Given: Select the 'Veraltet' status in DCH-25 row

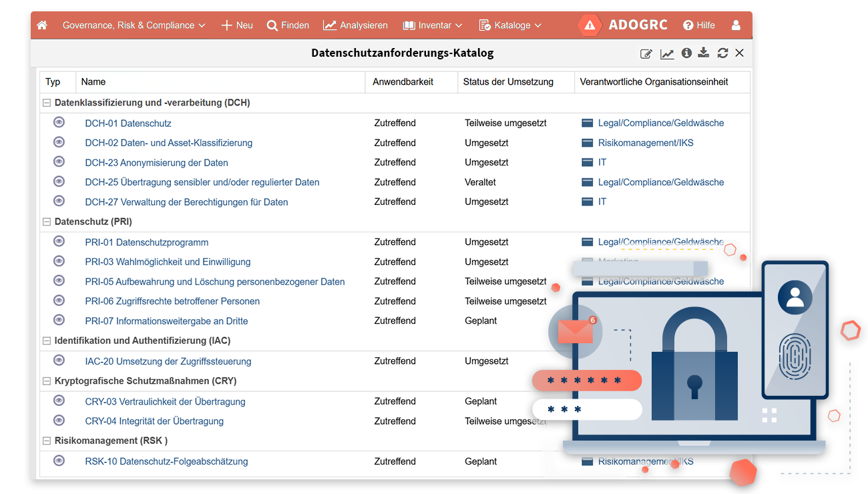Looking at the screenshot, I should click(481, 182).
